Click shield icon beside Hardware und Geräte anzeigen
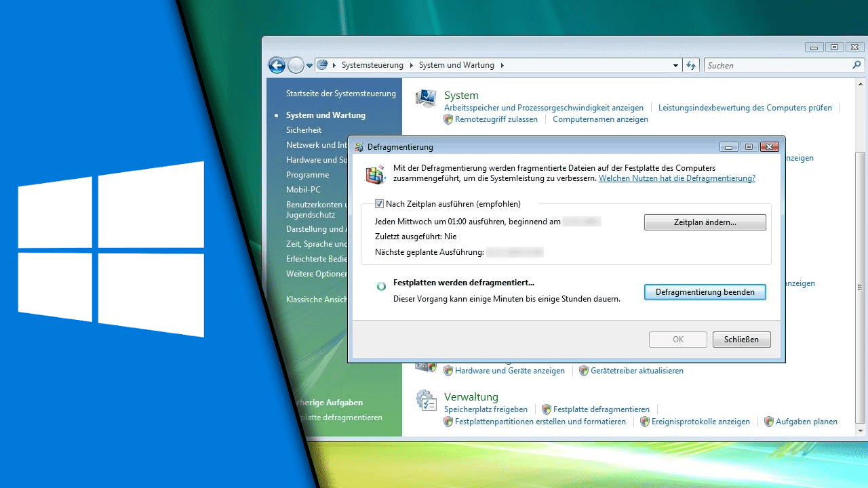The image size is (868, 488). point(448,371)
